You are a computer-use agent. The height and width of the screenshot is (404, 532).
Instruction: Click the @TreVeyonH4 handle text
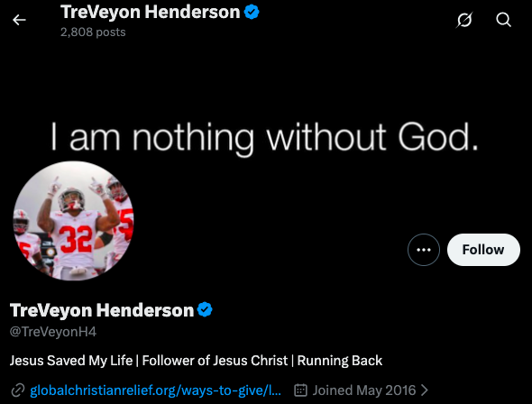(x=53, y=332)
